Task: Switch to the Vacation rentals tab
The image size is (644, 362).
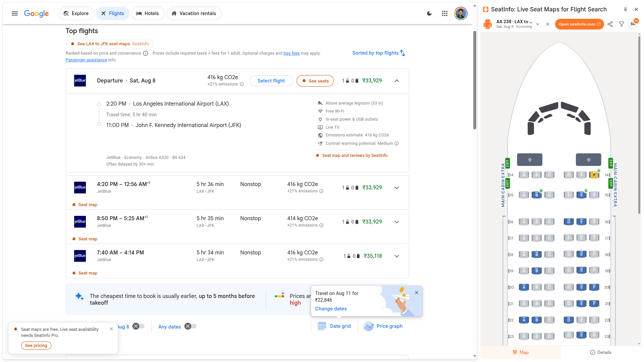Action: pyautogui.click(x=194, y=13)
